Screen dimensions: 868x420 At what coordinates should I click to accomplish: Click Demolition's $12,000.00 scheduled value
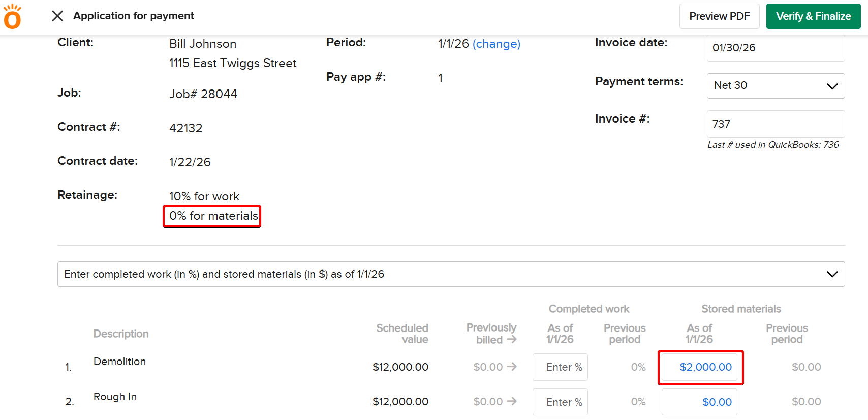(x=400, y=367)
